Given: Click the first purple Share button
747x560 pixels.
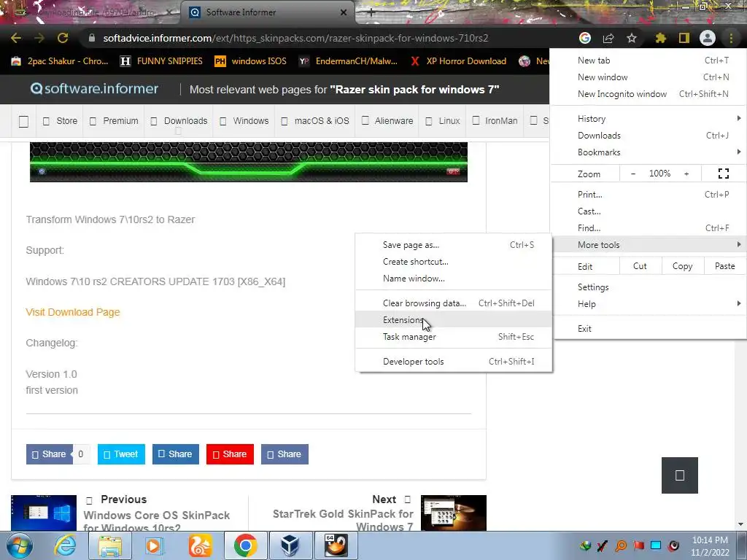Looking at the screenshot, I should point(49,454).
